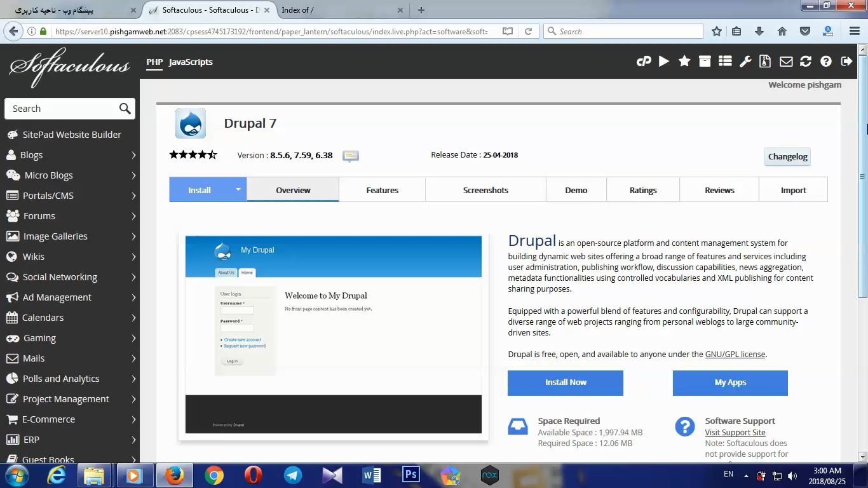Click the Calendars grid icon
This screenshot has height=488, width=868.
coord(12,318)
